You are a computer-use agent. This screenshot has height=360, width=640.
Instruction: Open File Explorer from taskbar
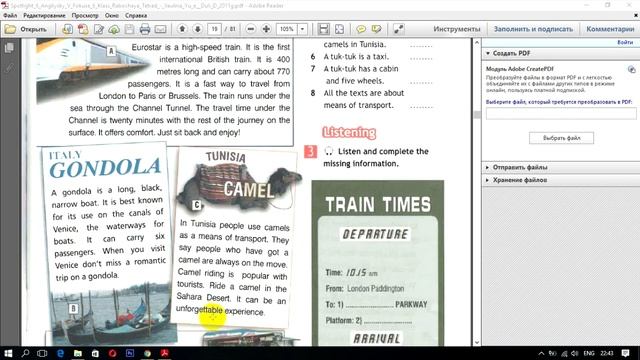click(x=78, y=353)
